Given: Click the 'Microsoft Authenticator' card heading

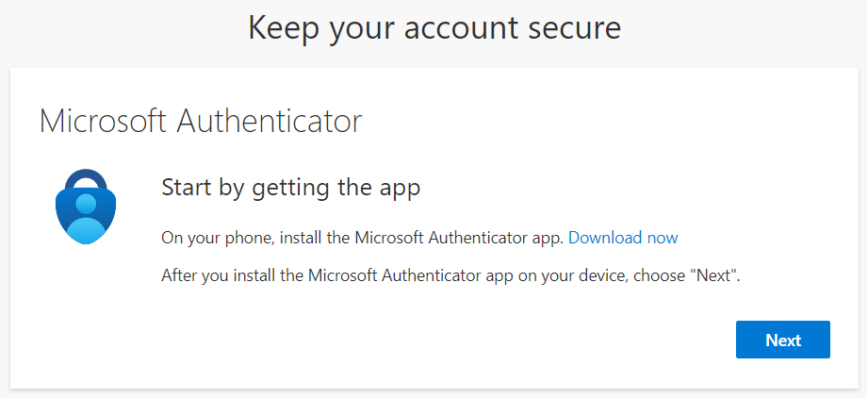Looking at the screenshot, I should tap(201, 122).
